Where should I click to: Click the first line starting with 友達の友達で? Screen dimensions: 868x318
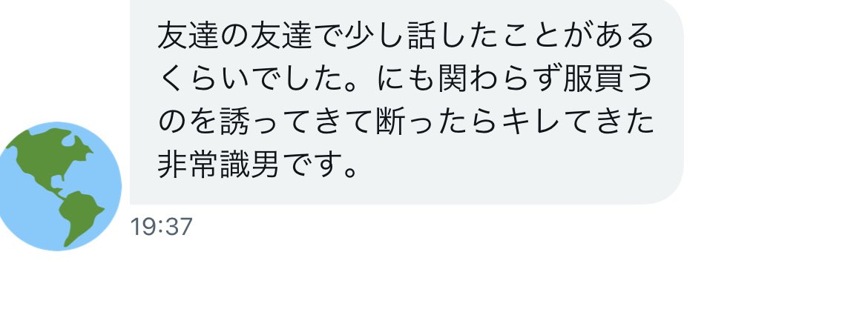(x=406, y=36)
